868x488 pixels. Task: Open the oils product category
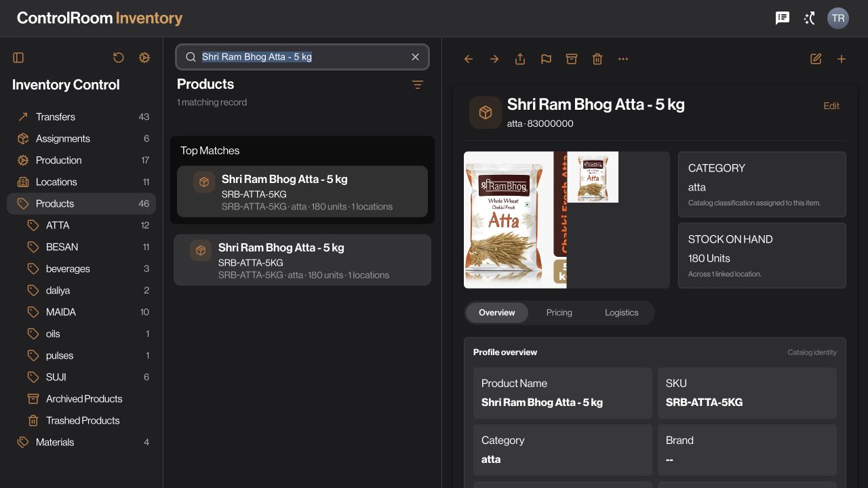click(x=81, y=333)
